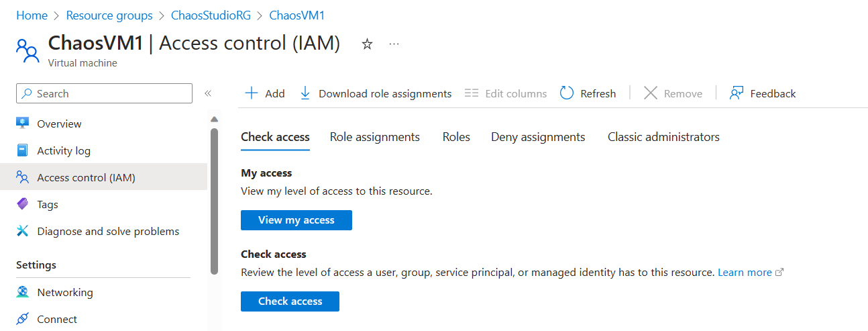Go to Networking settings
Viewport: 868px width, 331px height.
[64, 292]
